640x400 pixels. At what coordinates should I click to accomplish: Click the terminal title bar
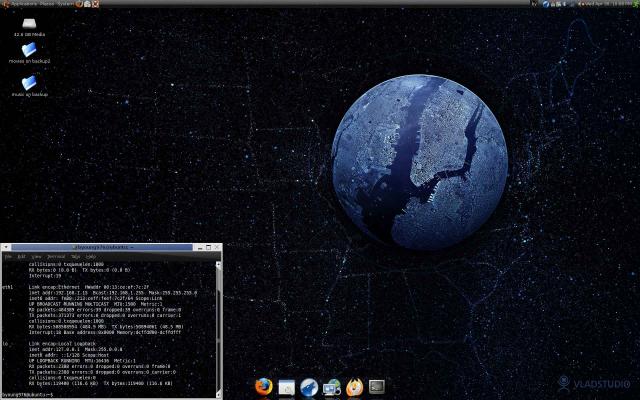click(102, 247)
